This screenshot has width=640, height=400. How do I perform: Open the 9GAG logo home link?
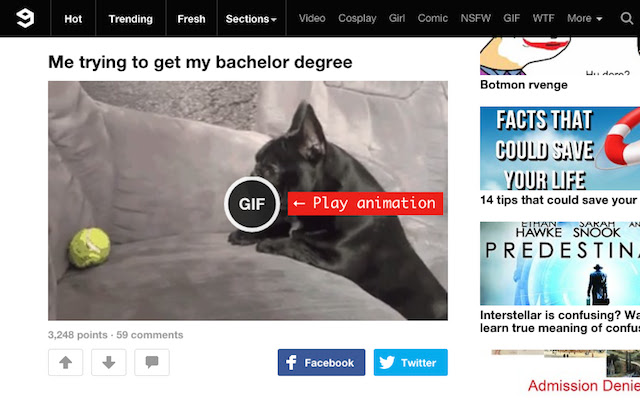pyautogui.click(x=25, y=18)
